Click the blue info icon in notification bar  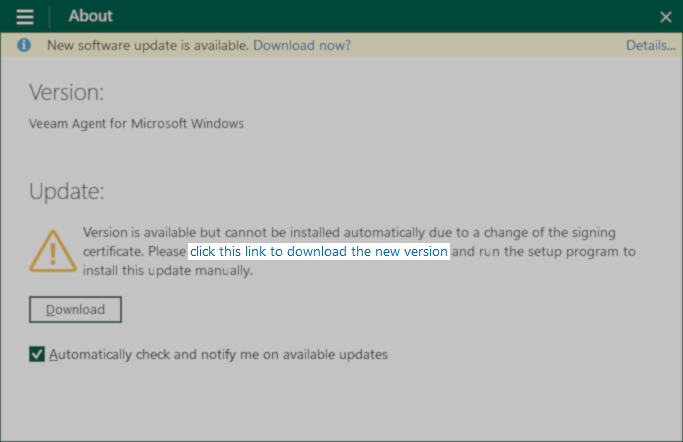click(24, 45)
